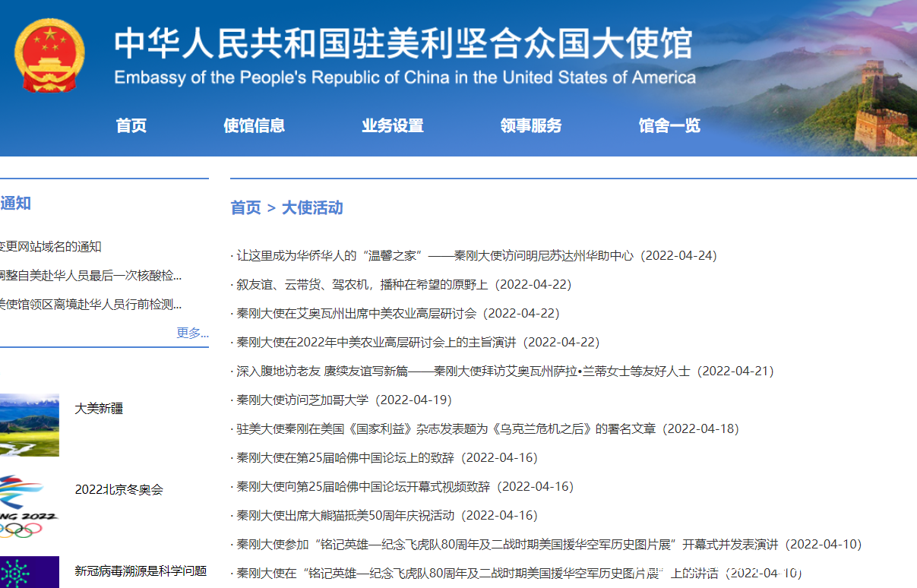
Task: Click the Beijing 2022 Olympics logo thumbnail
Action: click(29, 506)
